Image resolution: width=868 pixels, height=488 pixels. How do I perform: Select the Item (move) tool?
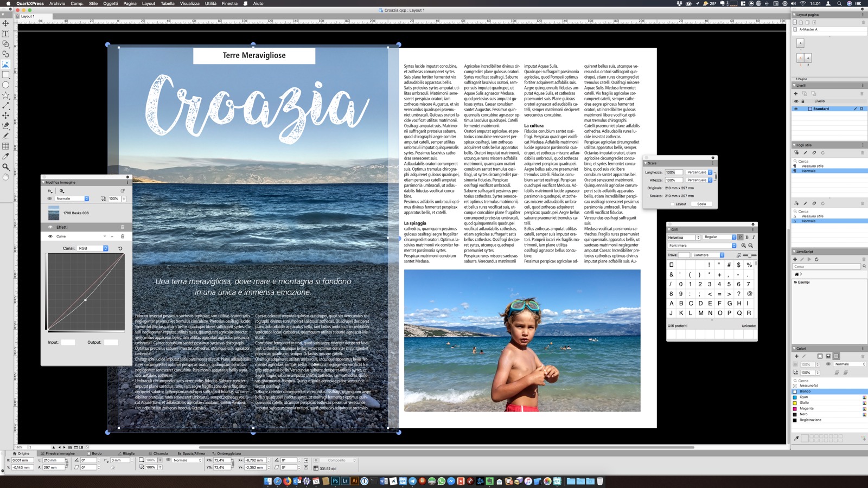click(6, 23)
